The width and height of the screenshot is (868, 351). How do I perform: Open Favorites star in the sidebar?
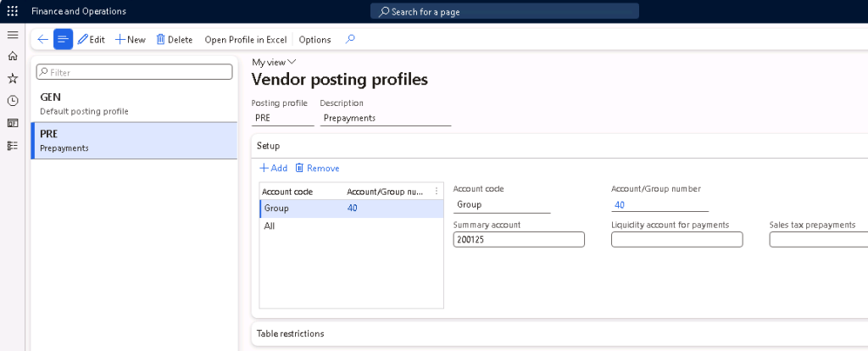pos(12,78)
